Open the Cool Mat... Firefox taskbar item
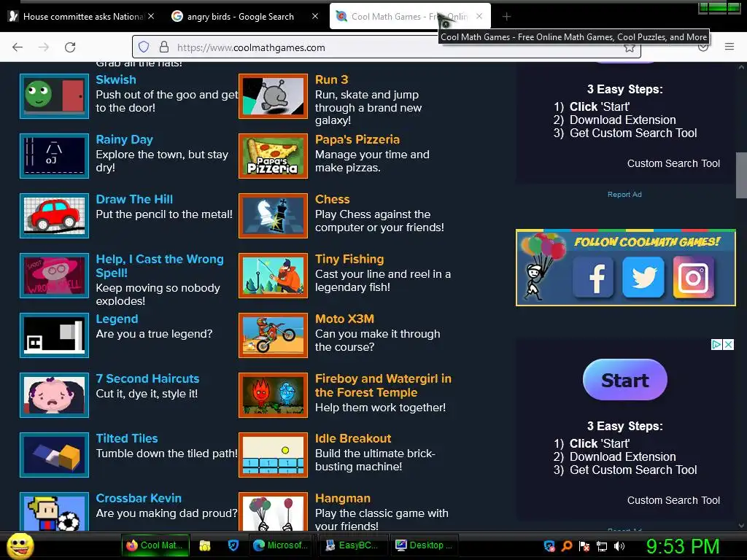 click(156, 545)
